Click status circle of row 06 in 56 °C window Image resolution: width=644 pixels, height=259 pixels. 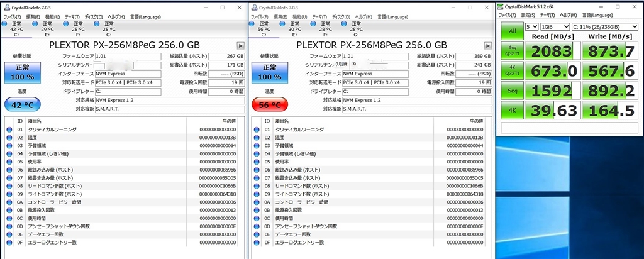(x=257, y=170)
